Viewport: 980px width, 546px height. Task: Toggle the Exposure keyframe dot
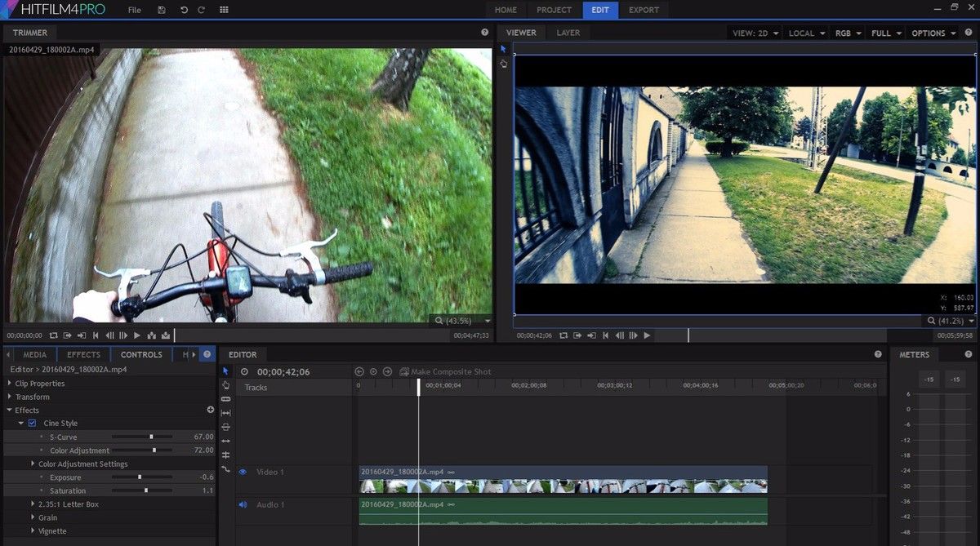[41, 477]
